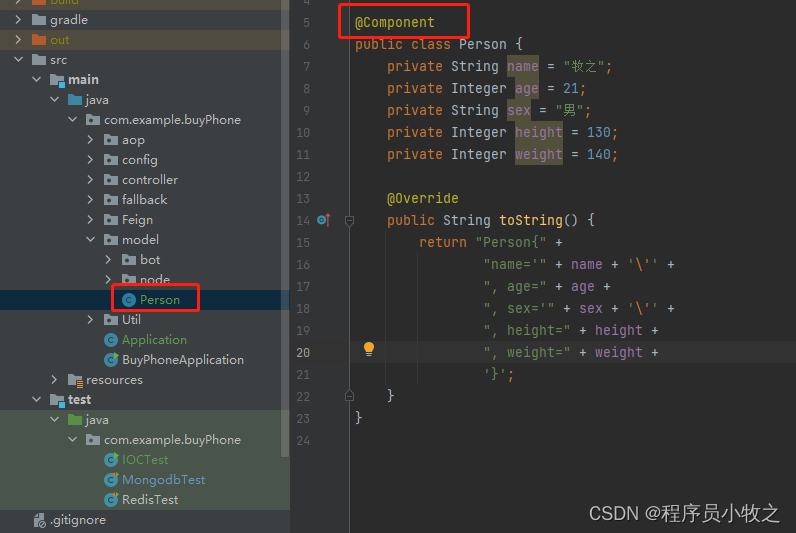Click the Person class icon
This screenshot has width=796, height=533.
click(x=129, y=300)
